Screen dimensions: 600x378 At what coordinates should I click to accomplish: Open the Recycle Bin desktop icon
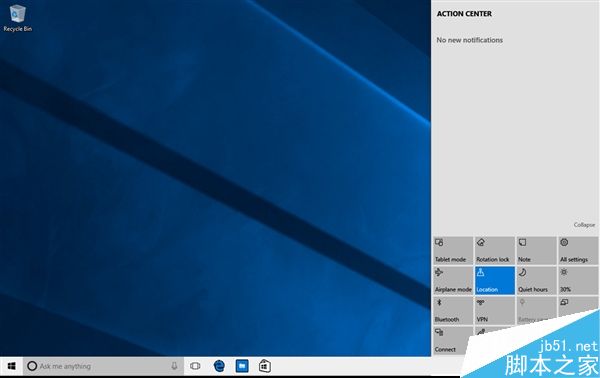pos(17,18)
